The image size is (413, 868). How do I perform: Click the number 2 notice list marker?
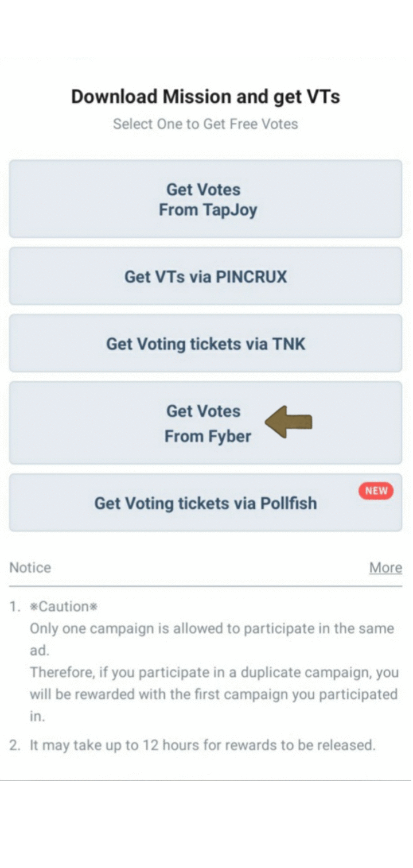point(15,745)
